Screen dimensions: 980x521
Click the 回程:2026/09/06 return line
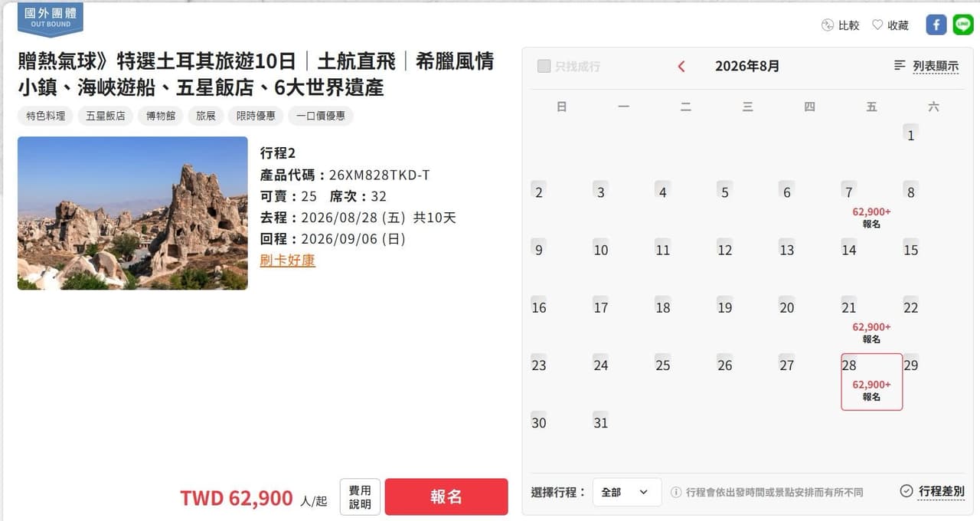pyautogui.click(x=333, y=239)
